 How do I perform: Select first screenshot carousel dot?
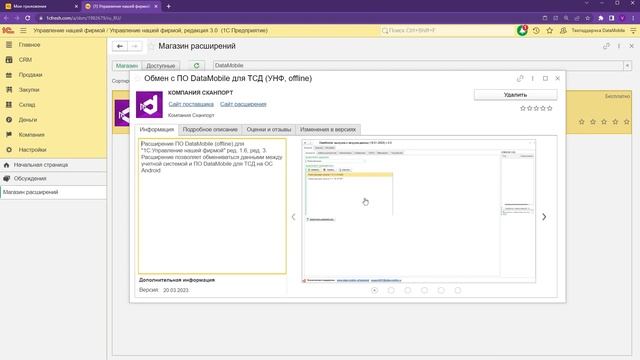374,290
